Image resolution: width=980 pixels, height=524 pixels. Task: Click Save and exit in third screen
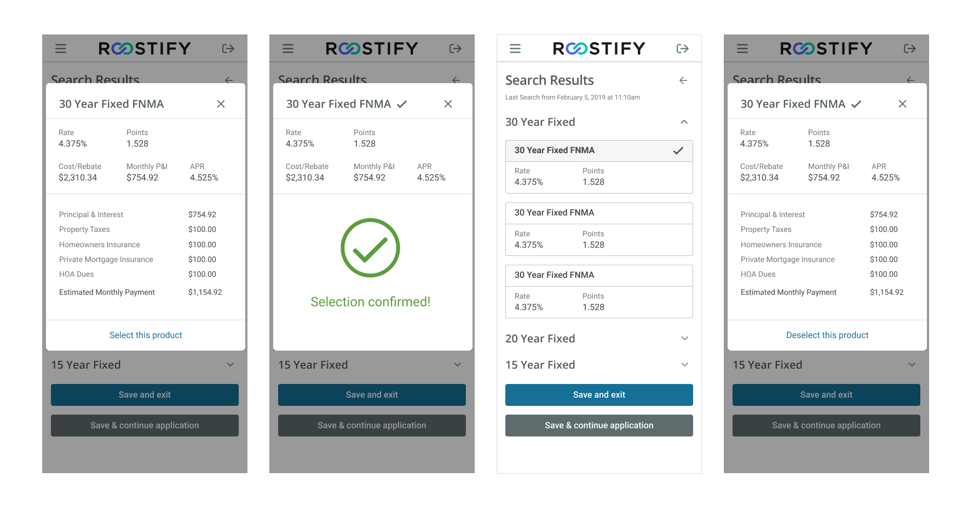pyautogui.click(x=599, y=395)
